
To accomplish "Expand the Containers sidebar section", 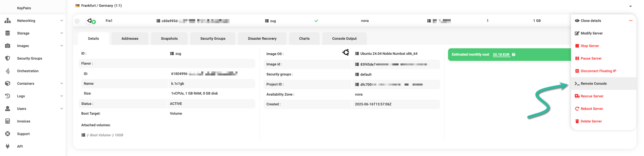I will (61, 84).
